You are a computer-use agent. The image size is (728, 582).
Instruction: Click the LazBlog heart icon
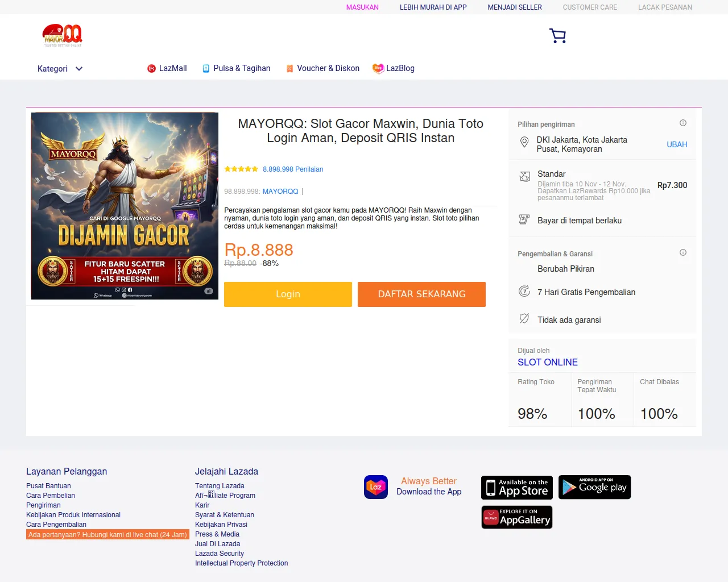[x=378, y=68]
